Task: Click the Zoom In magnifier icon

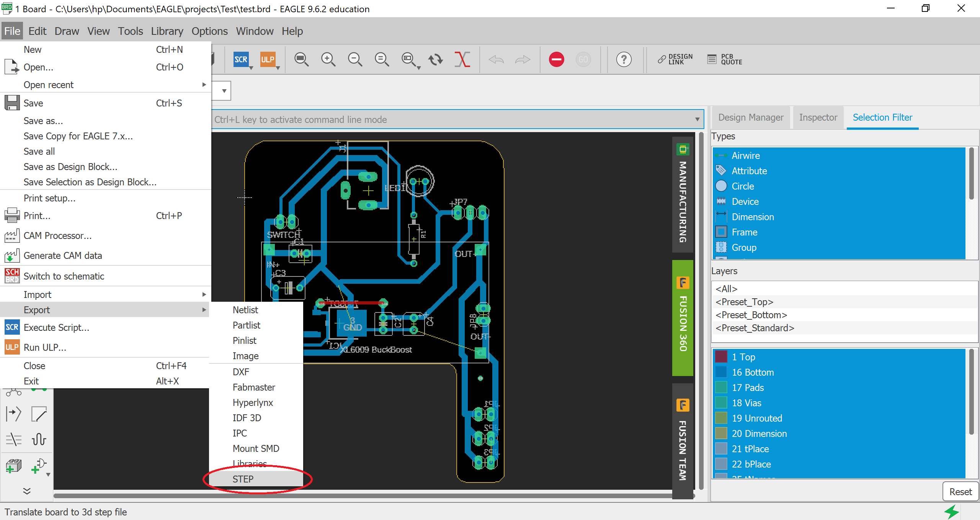Action: (328, 59)
